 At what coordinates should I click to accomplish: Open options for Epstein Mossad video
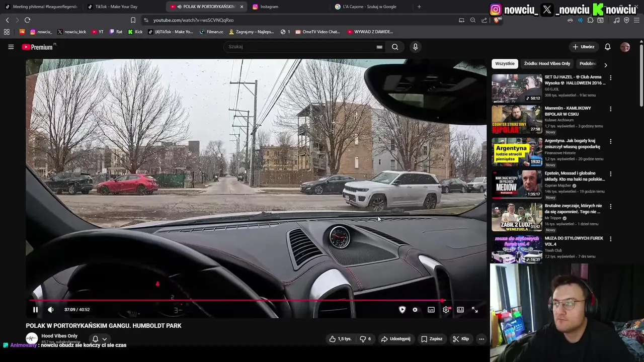(611, 174)
